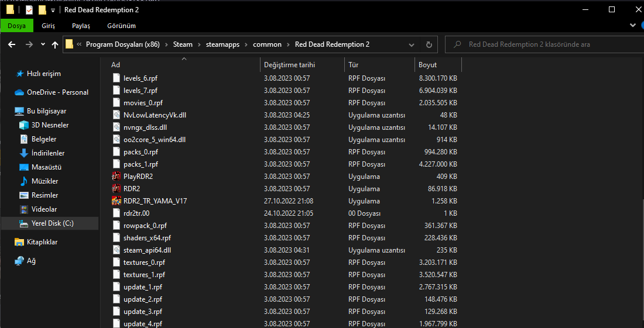The width and height of the screenshot is (644, 328).
Task: Click the back navigation arrow
Action: pos(12,44)
